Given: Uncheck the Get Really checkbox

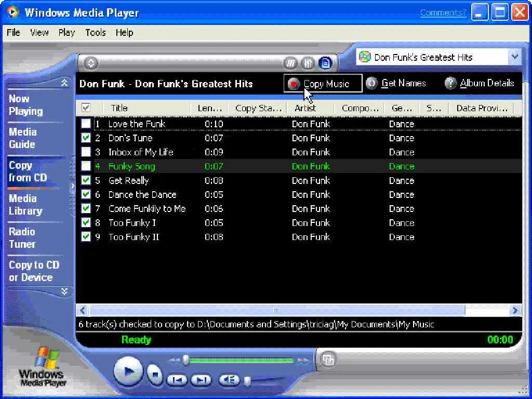Looking at the screenshot, I should pyautogui.click(x=86, y=180).
